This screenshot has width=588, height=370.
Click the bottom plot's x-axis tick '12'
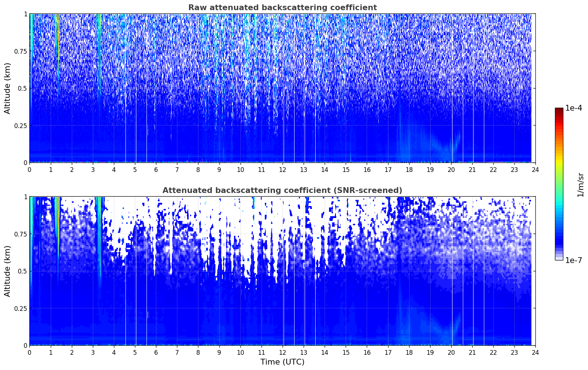click(282, 352)
